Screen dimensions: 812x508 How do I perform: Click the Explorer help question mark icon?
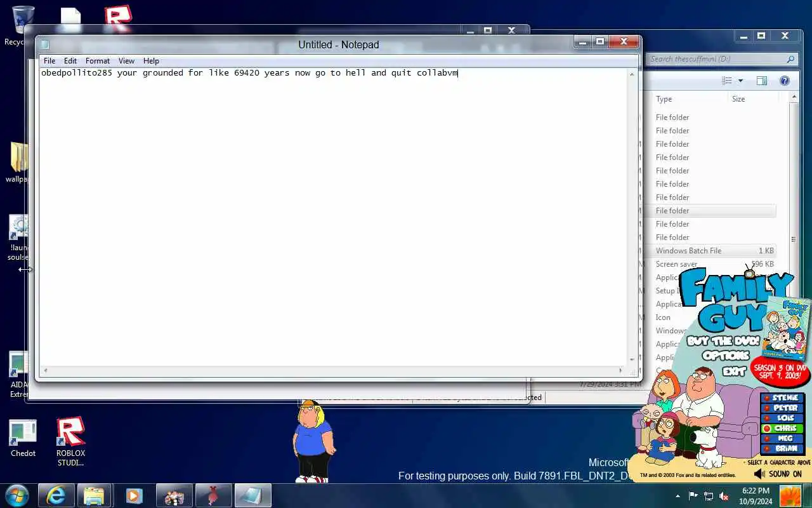point(785,81)
